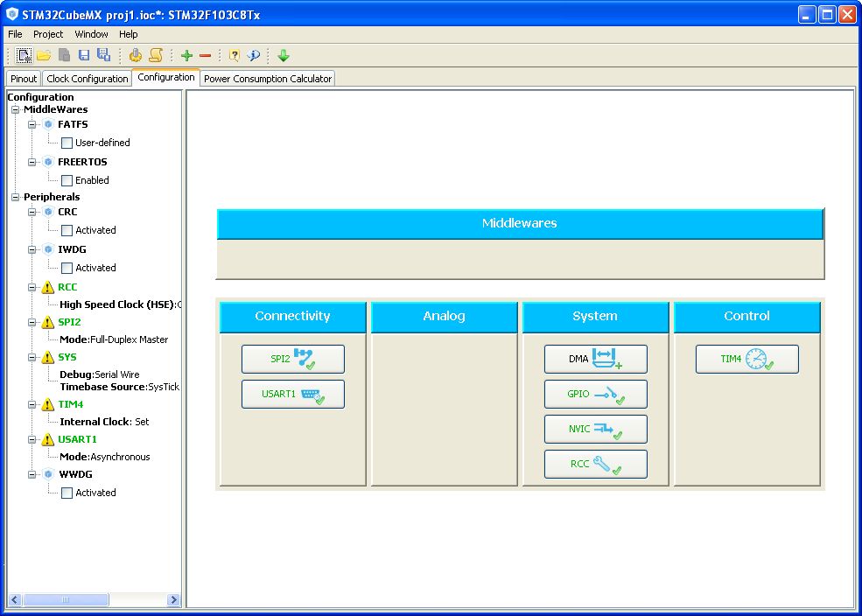Open SPI2 configuration button
Screen dimensions: 862x616
pyautogui.click(x=293, y=359)
